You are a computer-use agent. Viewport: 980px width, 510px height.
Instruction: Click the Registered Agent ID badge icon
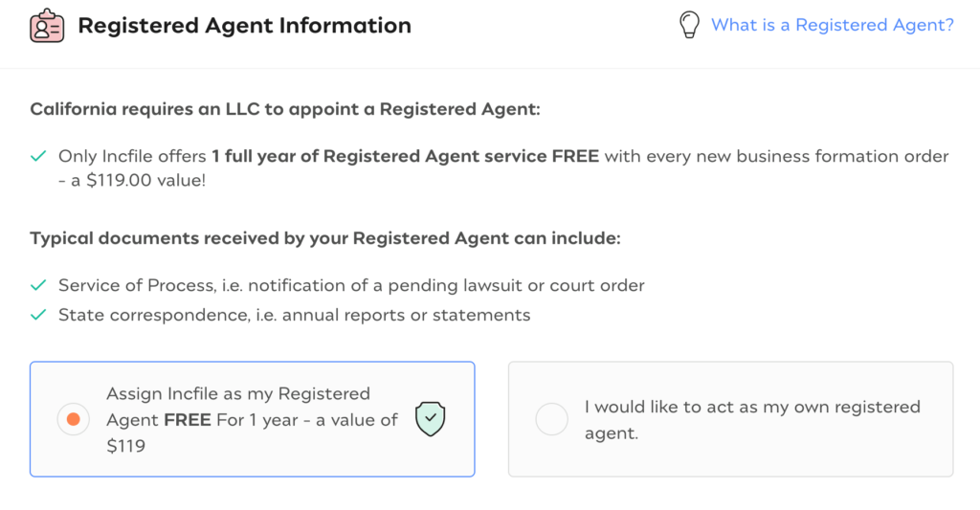(x=47, y=26)
